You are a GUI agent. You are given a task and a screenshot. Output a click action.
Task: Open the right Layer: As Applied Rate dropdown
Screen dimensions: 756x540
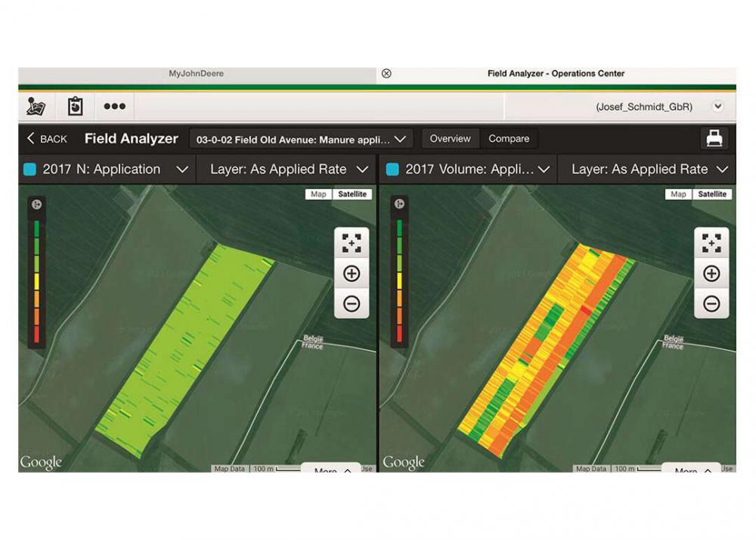[x=648, y=169]
